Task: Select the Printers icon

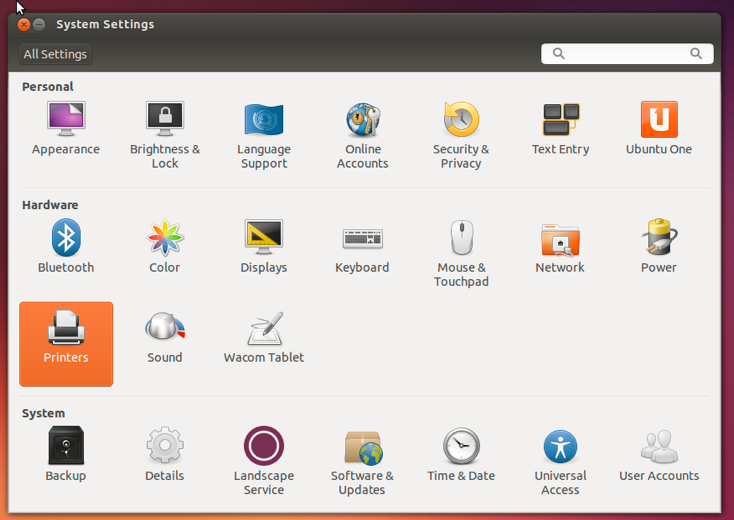Action: coord(66,344)
